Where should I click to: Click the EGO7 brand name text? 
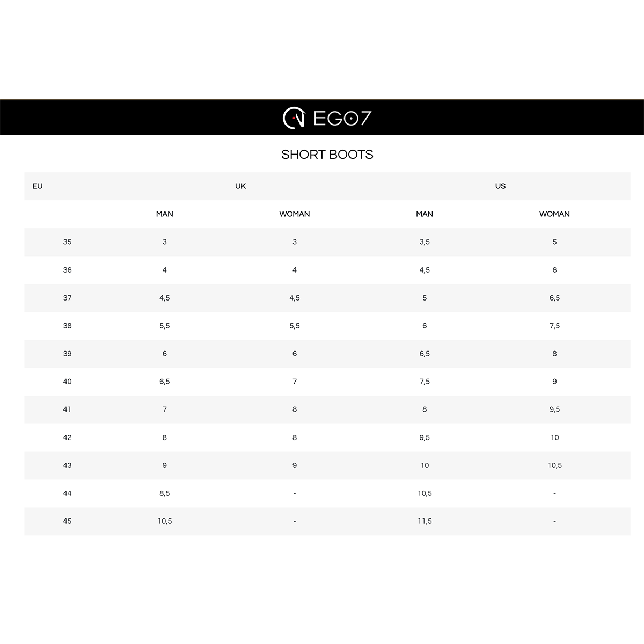click(x=342, y=118)
